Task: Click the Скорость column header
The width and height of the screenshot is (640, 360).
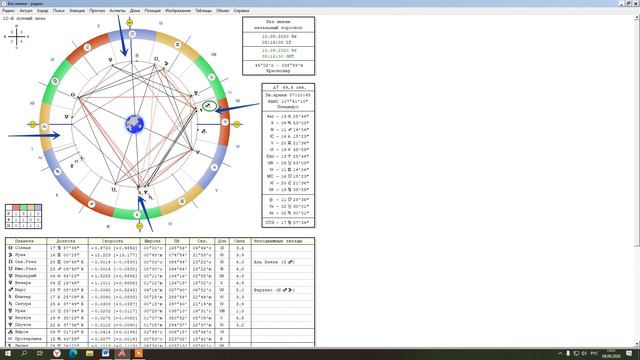Action: coord(114,241)
